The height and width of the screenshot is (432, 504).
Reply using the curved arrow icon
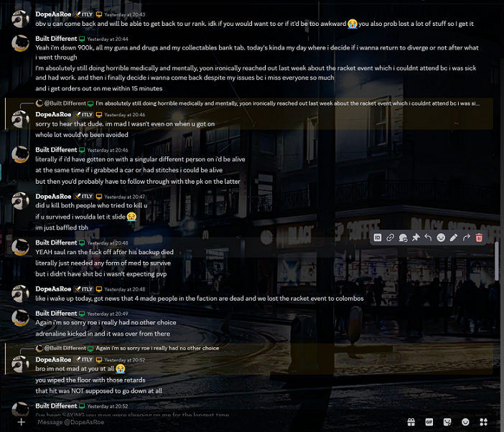click(428, 238)
